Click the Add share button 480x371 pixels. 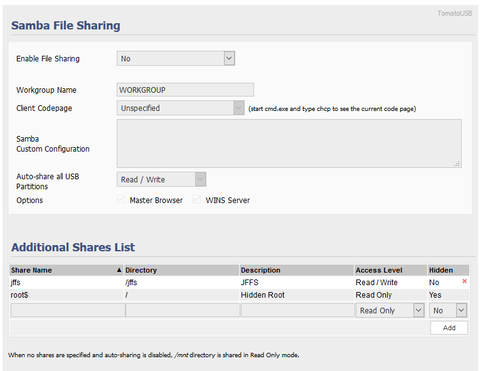[449, 328]
